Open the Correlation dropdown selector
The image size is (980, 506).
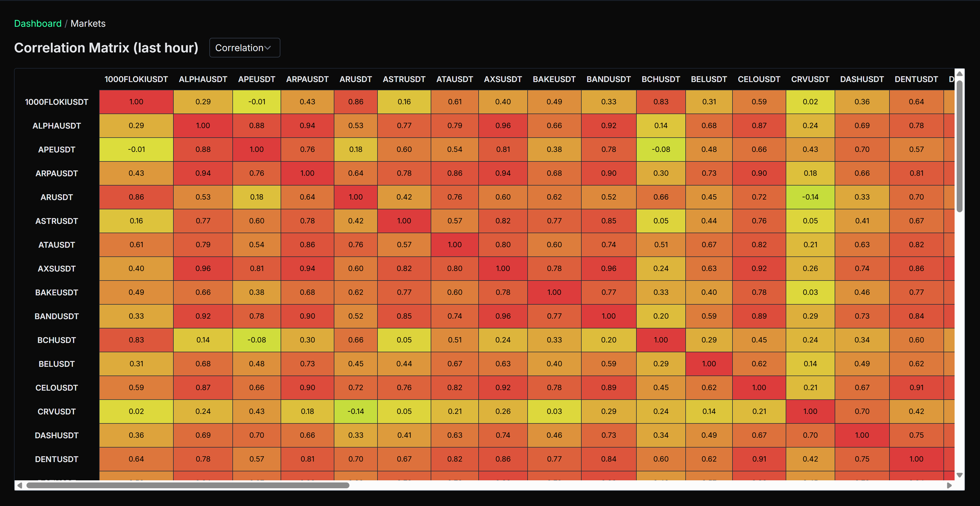244,48
